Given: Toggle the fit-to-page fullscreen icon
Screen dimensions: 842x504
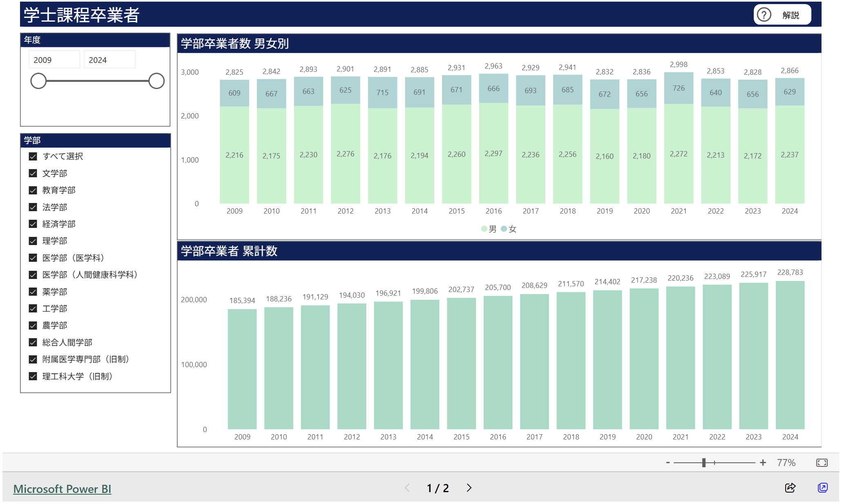Looking at the screenshot, I should tap(822, 463).
